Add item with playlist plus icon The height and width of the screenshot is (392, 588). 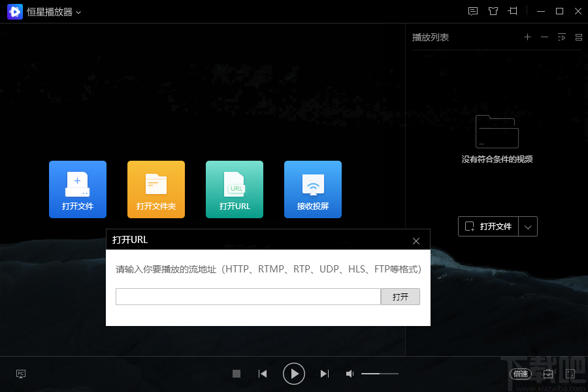(527, 37)
